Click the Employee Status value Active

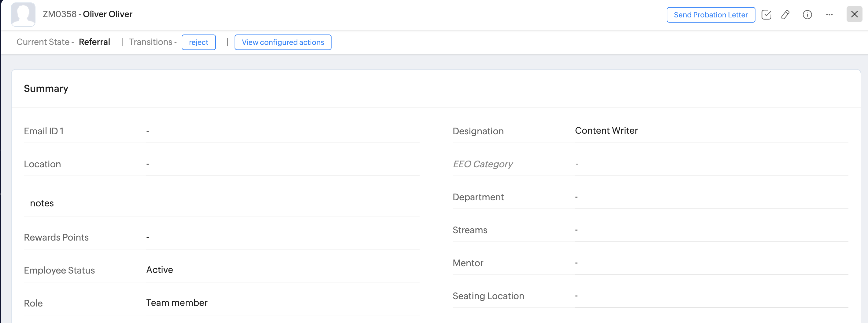159,270
